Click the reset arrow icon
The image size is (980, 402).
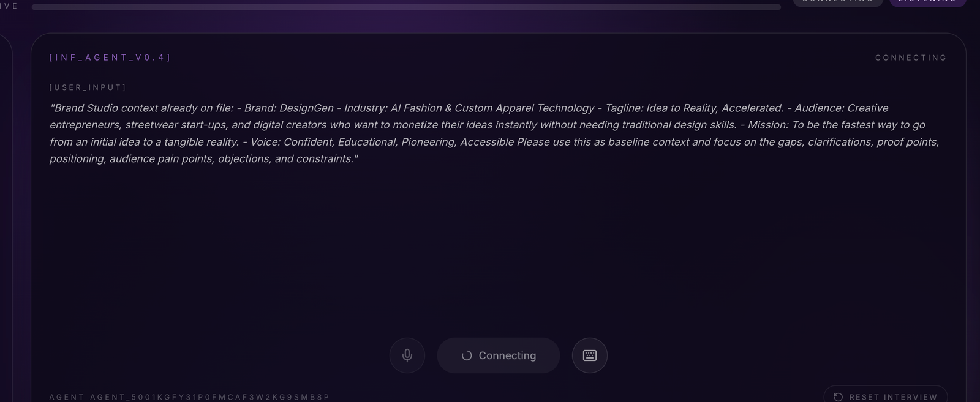839,397
